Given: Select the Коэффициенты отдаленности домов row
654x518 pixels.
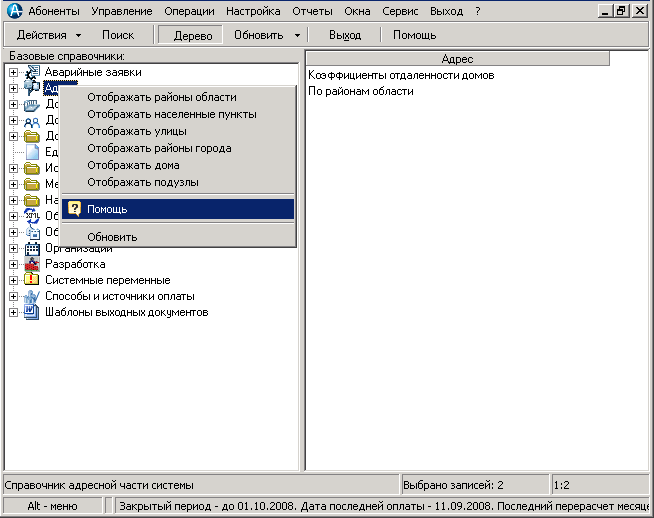Looking at the screenshot, I should (401, 75).
